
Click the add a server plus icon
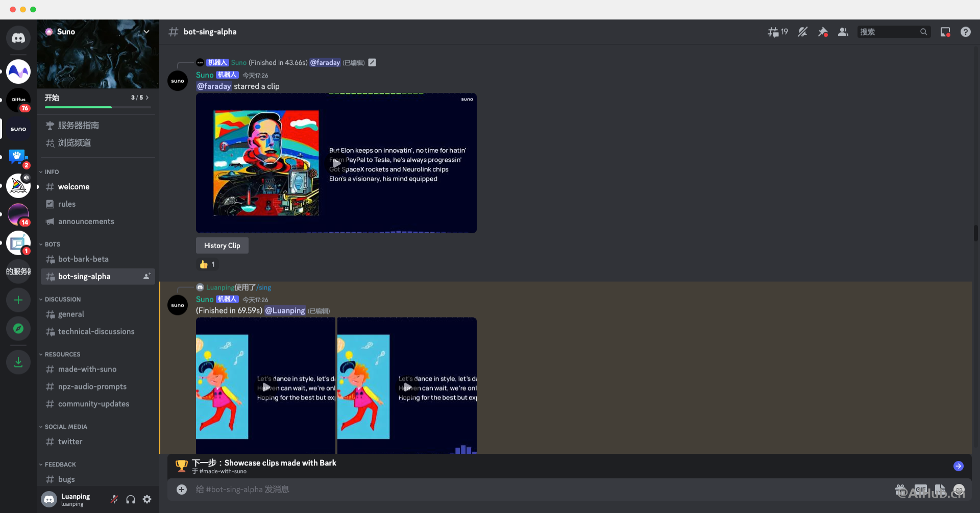pos(18,300)
